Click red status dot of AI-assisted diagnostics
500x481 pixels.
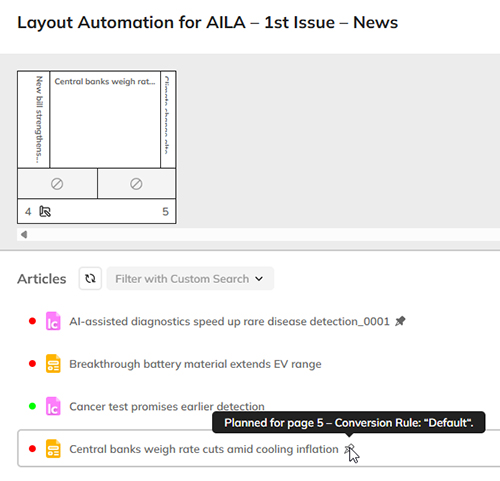coord(32,321)
